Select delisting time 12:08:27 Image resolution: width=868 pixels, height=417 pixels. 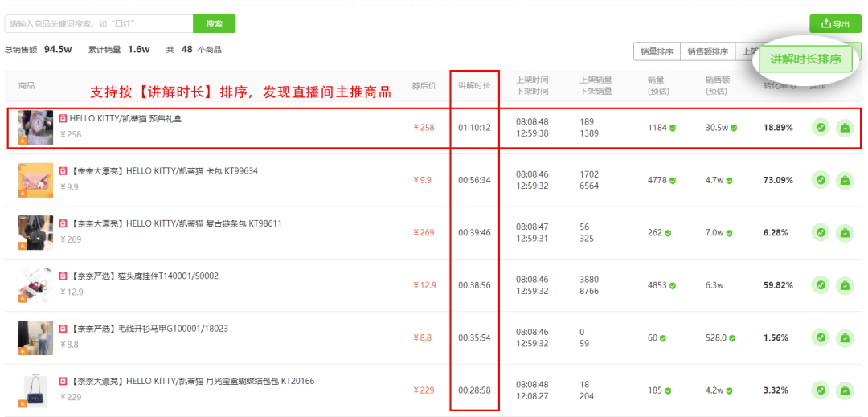[532, 396]
